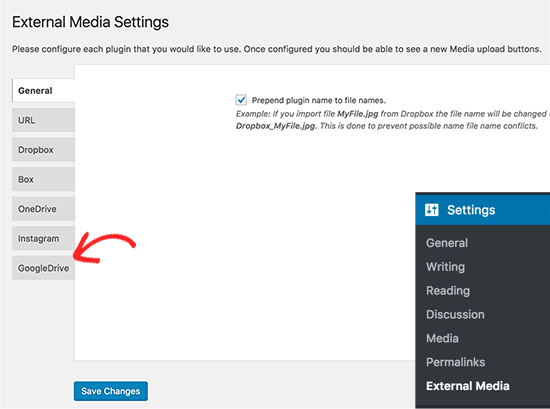550x409 pixels.
Task: Open Permalinks settings
Action: (x=456, y=362)
